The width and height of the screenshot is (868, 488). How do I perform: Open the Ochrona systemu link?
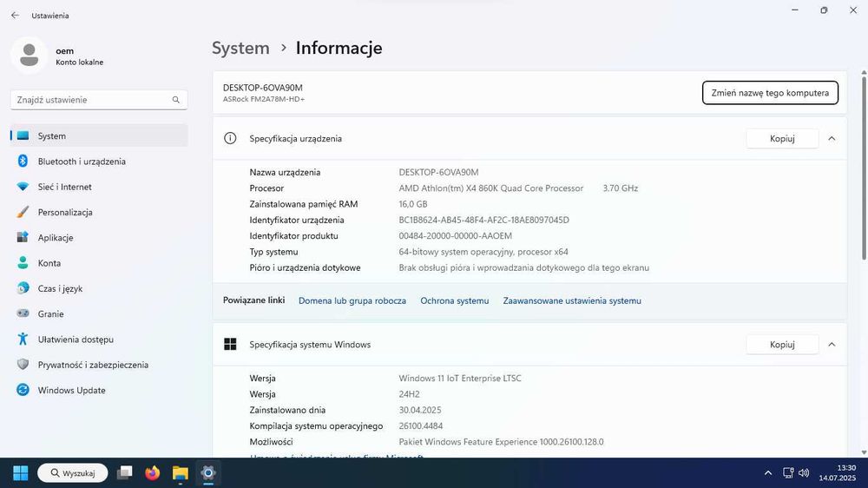tap(455, 300)
